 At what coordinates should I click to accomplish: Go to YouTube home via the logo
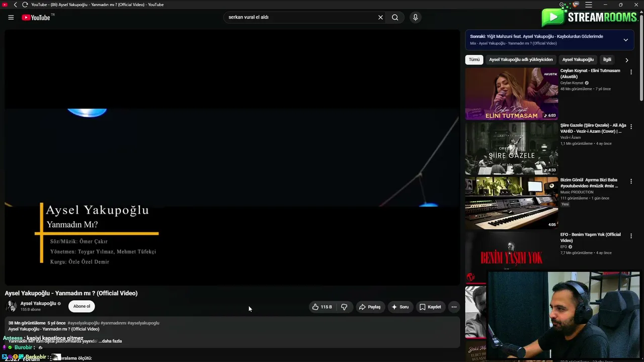(36, 18)
